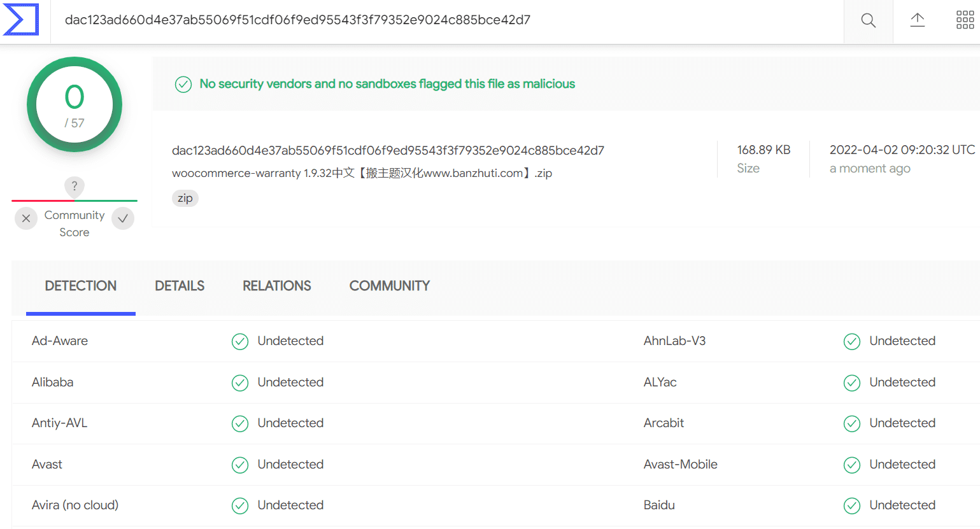Click Antiy-AVL Undetected check icon

click(240, 423)
